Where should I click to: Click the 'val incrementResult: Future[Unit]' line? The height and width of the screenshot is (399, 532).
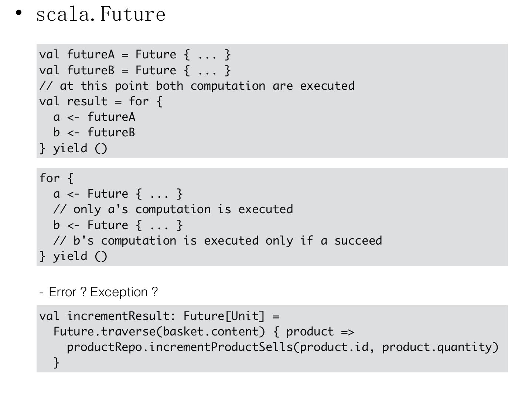click(x=159, y=316)
